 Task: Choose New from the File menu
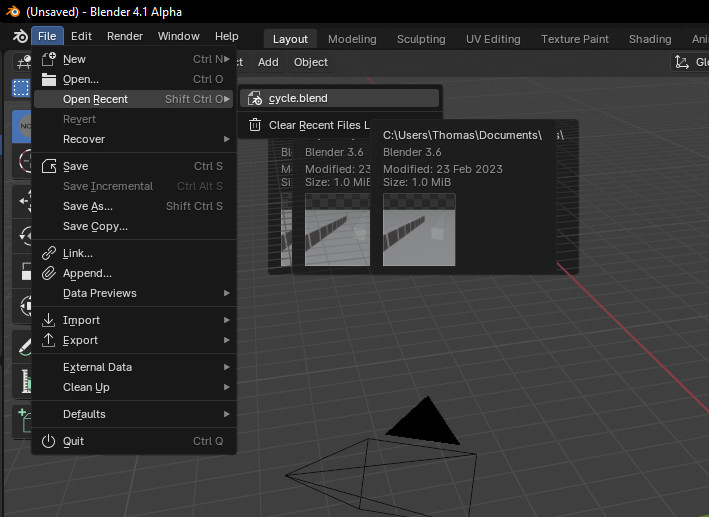[134, 59]
